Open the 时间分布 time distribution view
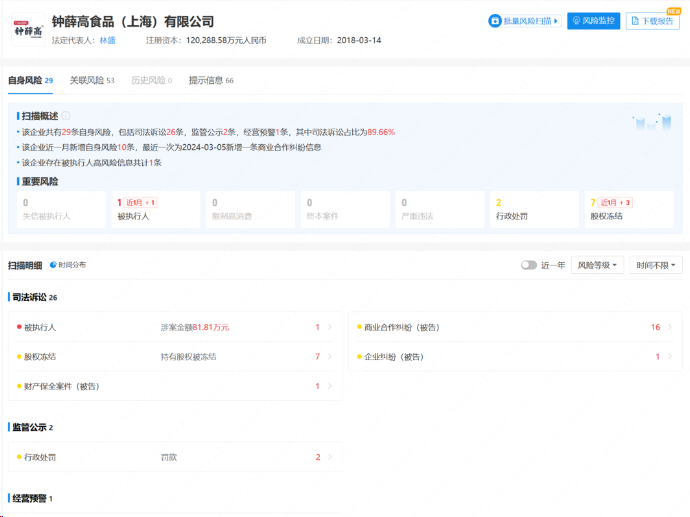Screen dimensions: 690x517 tap(68, 265)
